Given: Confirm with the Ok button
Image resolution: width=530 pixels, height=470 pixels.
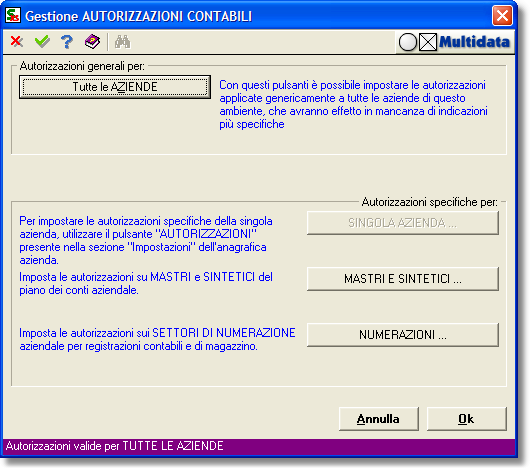Looking at the screenshot, I should click(x=466, y=419).
